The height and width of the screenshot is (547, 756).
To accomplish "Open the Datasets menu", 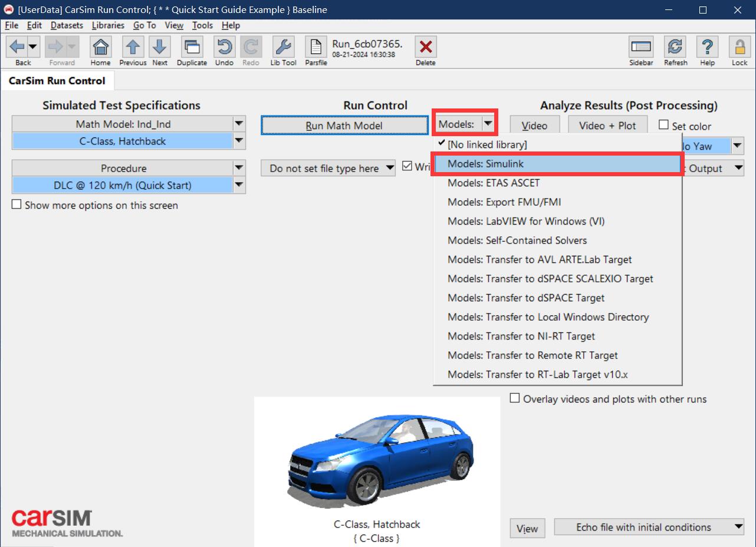I will [67, 25].
